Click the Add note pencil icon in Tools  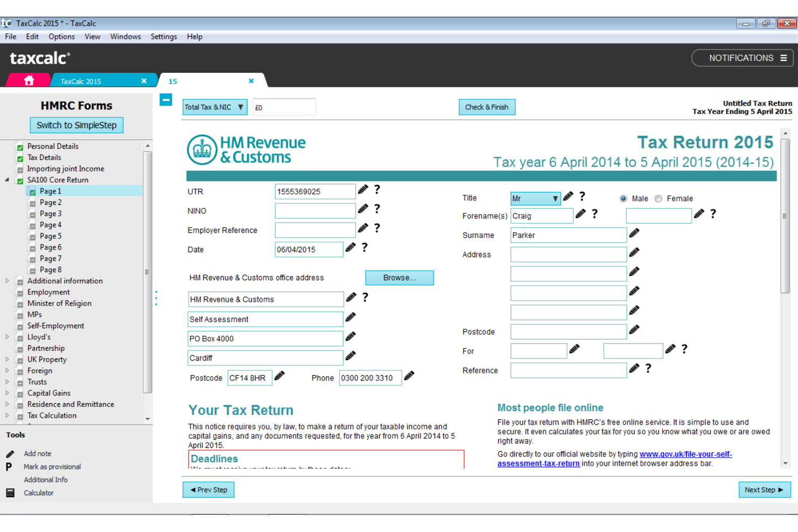coord(10,454)
